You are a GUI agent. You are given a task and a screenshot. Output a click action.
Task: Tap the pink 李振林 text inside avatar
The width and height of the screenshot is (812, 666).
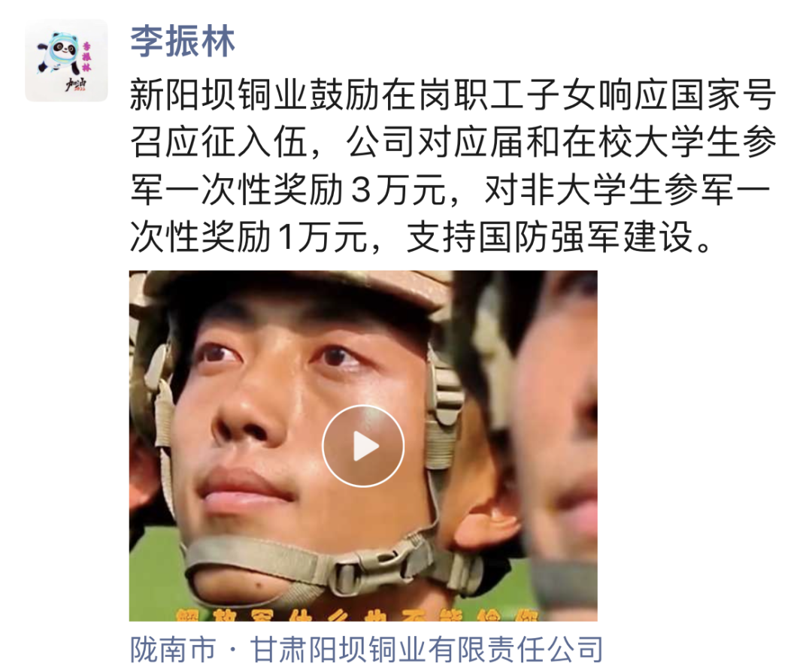pos(86,56)
